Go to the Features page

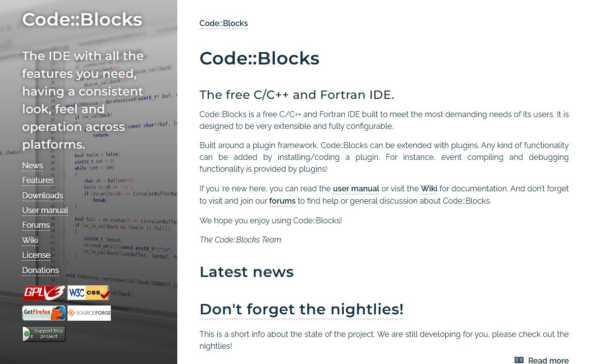tap(38, 180)
